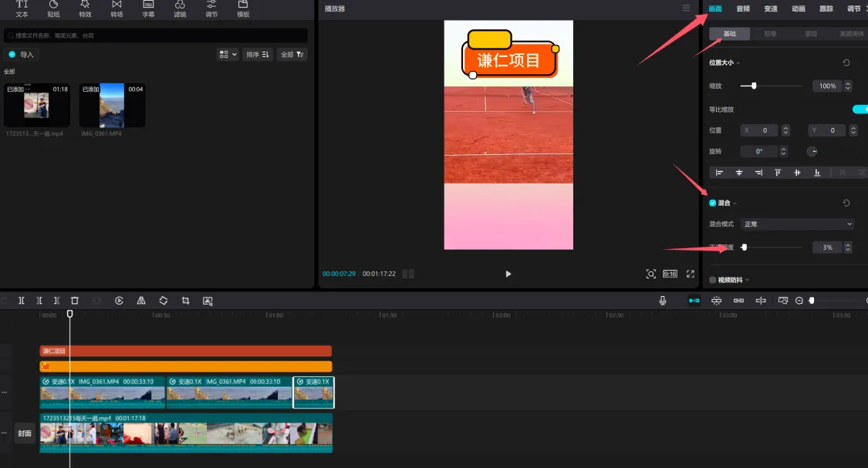Click the microphone record voiceover icon

tap(663, 301)
